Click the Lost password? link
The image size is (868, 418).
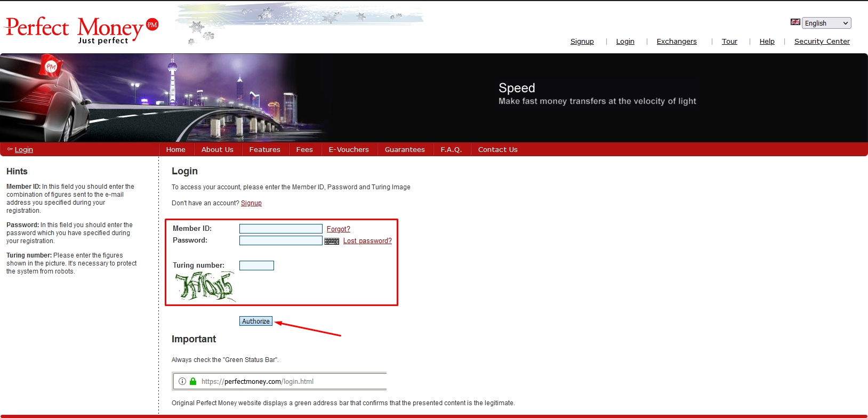[367, 241]
